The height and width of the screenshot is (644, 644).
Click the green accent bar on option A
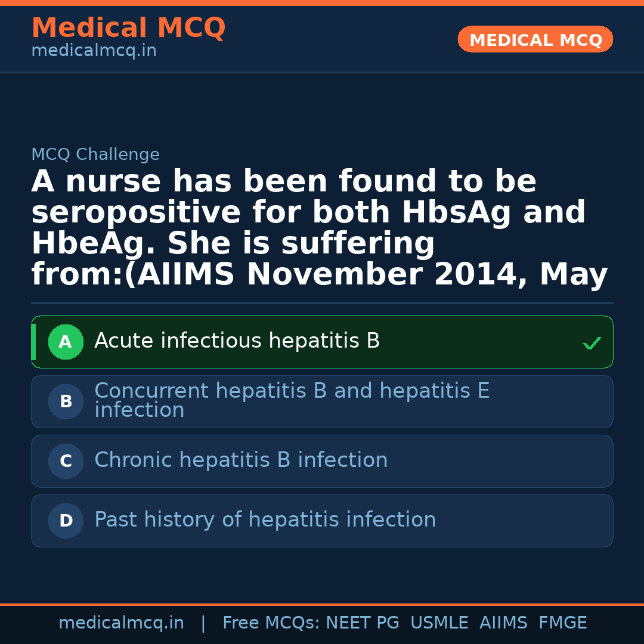click(x=33, y=342)
